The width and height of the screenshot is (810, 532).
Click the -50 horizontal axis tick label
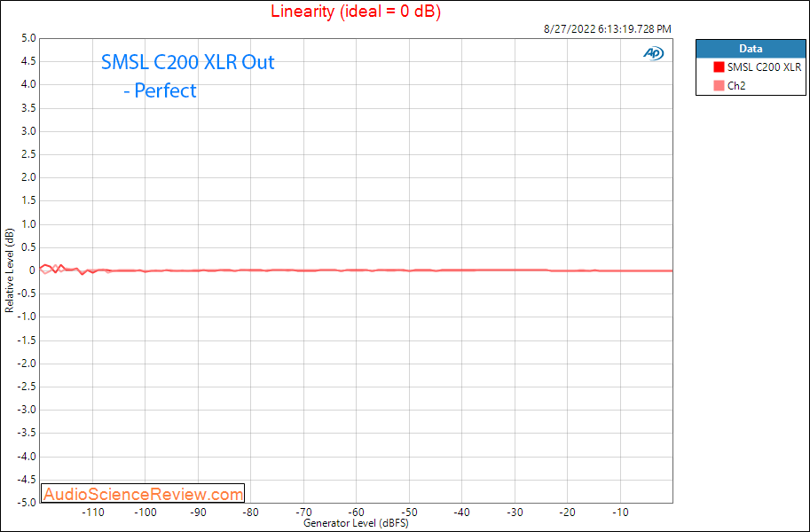[409, 512]
